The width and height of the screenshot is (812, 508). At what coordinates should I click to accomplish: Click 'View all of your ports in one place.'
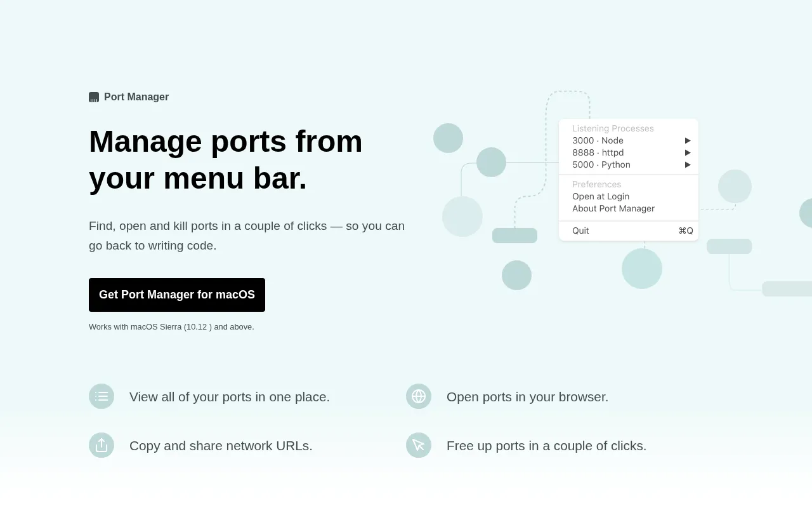230,397
